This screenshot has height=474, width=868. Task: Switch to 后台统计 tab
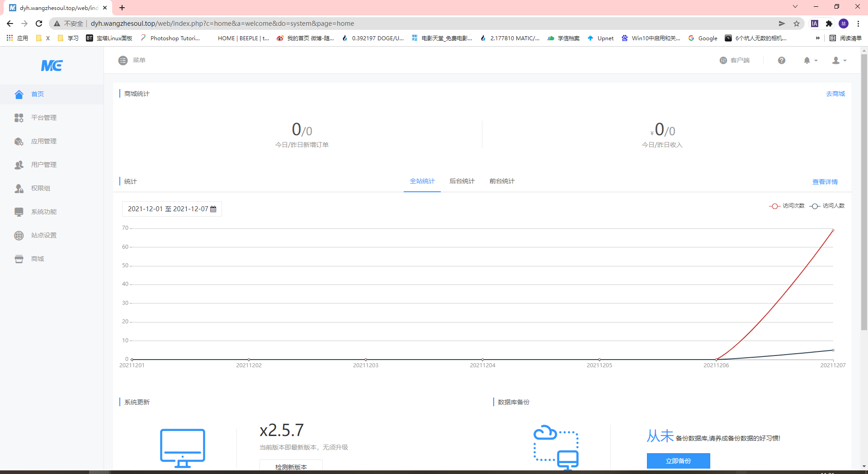click(462, 181)
